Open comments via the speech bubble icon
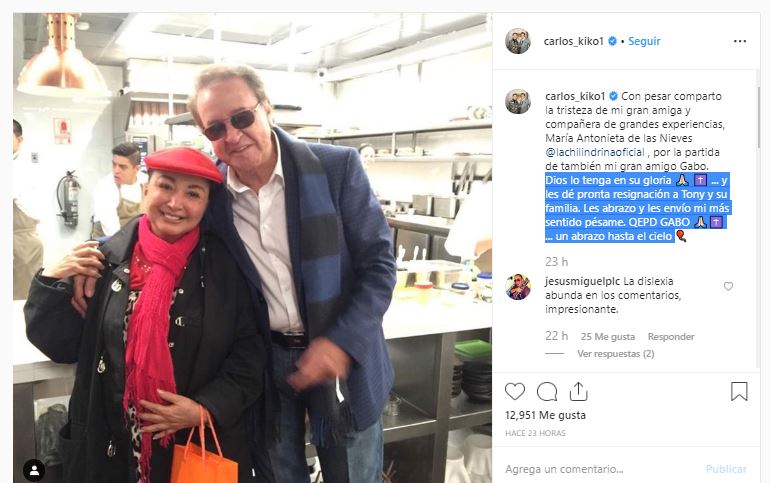Image resolution: width=770 pixels, height=483 pixels. [x=547, y=391]
